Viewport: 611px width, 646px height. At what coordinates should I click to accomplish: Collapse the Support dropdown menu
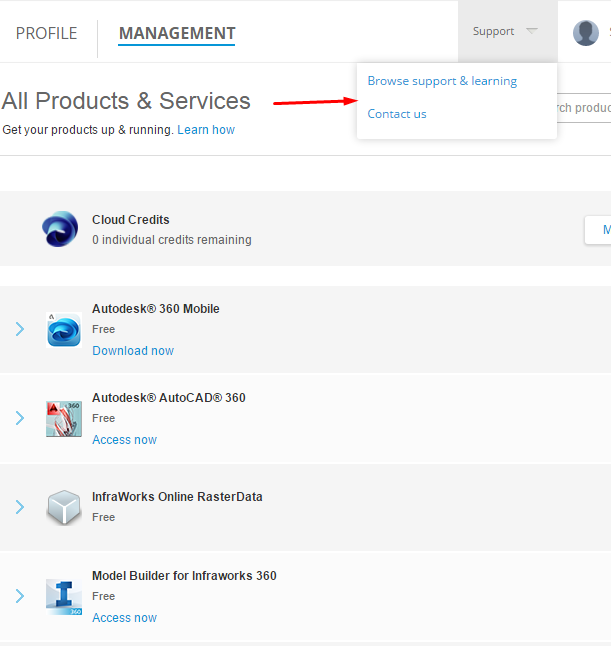click(x=508, y=31)
